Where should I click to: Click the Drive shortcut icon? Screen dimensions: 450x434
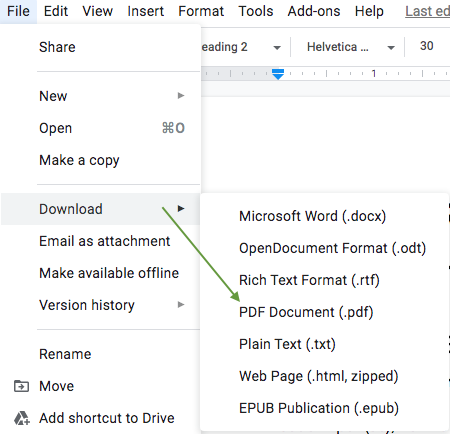22,418
